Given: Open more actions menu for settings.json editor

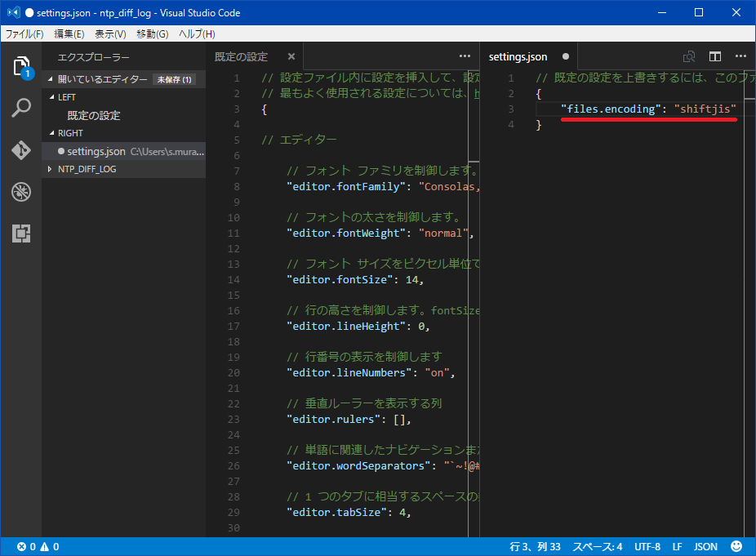Looking at the screenshot, I should pos(740,56).
